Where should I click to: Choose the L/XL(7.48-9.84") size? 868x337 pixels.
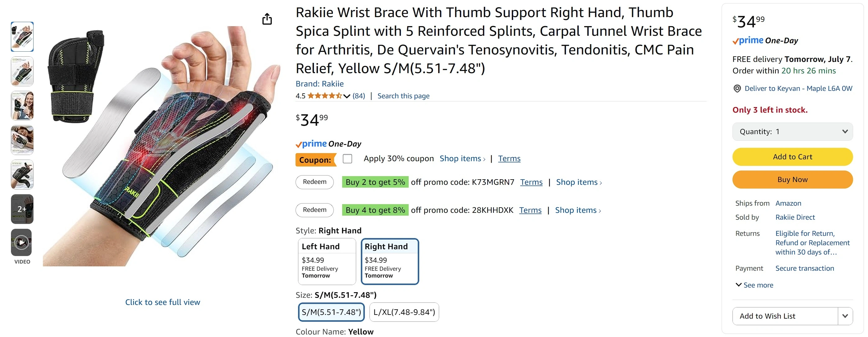coord(404,312)
